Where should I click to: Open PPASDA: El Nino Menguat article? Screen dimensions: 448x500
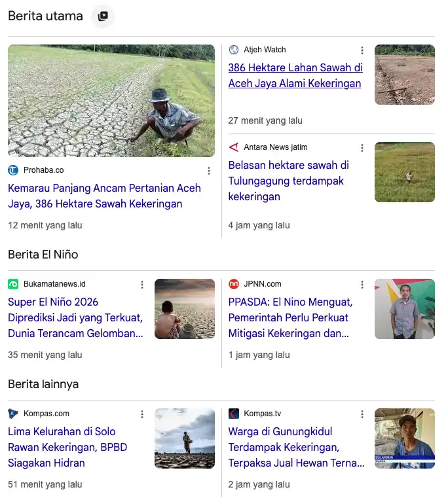[x=290, y=317]
